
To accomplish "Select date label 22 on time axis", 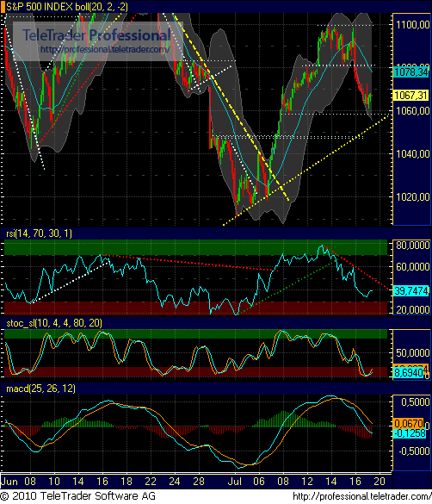I will coord(151,482).
